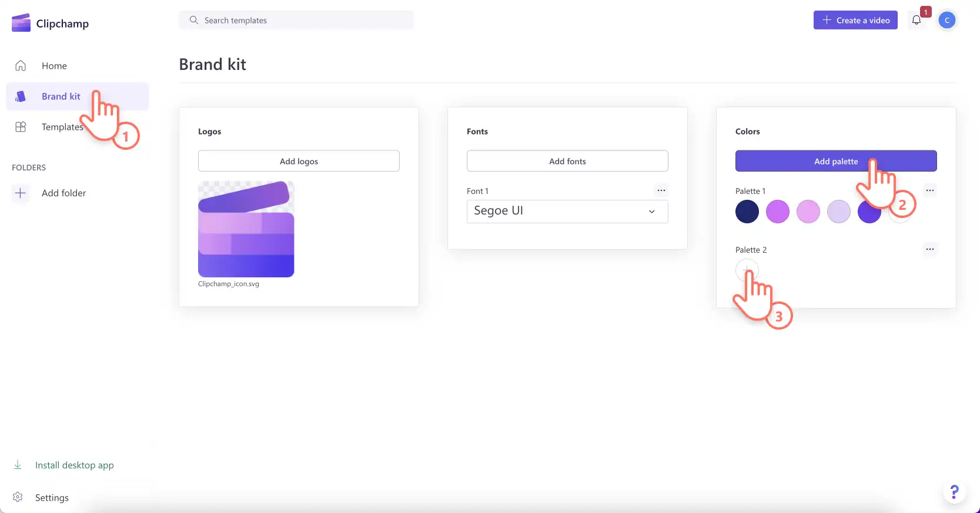Click the Add fonts button
The width and height of the screenshot is (980, 513).
pos(567,161)
